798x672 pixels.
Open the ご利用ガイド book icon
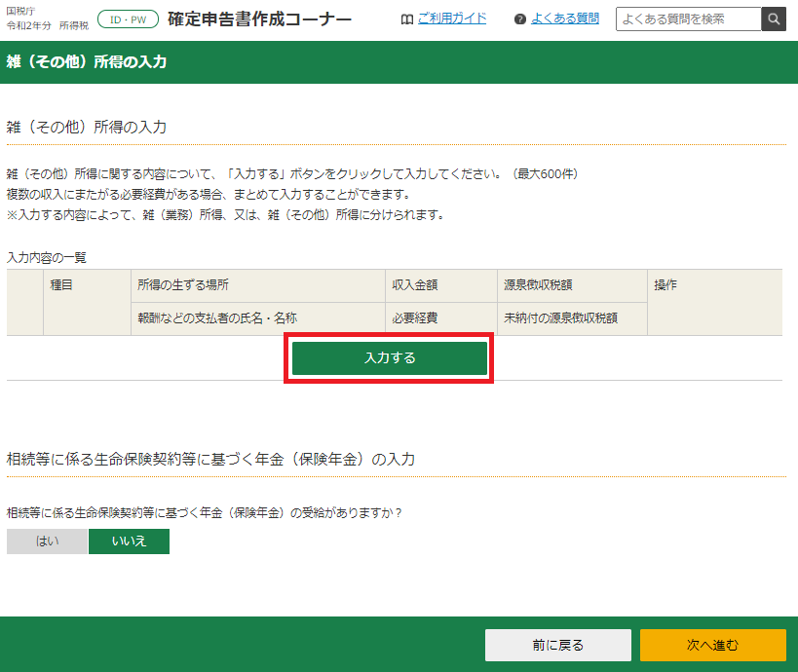(406, 19)
